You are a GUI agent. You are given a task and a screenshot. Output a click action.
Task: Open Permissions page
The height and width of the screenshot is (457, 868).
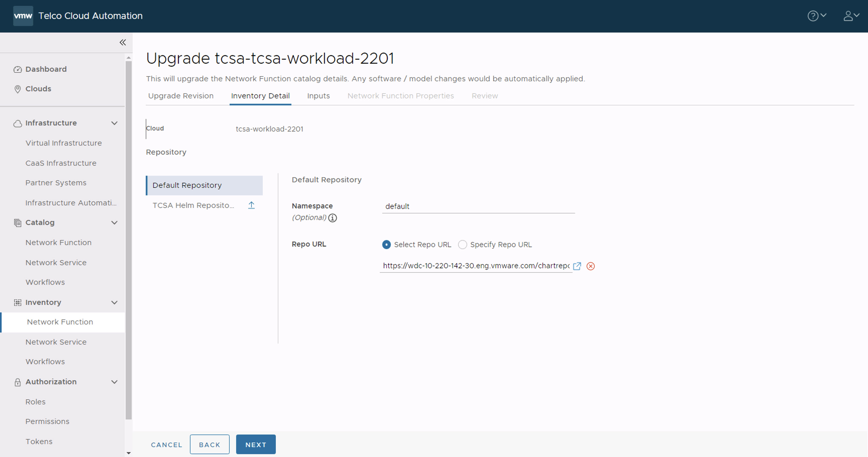[47, 422]
